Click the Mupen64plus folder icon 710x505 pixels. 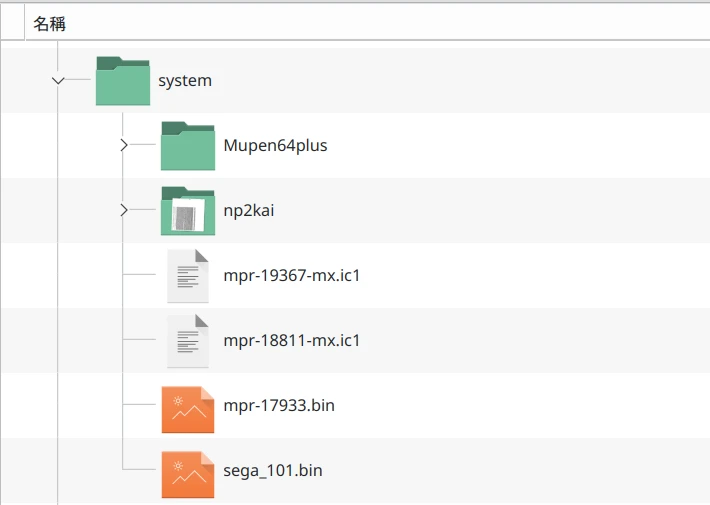pos(188,146)
